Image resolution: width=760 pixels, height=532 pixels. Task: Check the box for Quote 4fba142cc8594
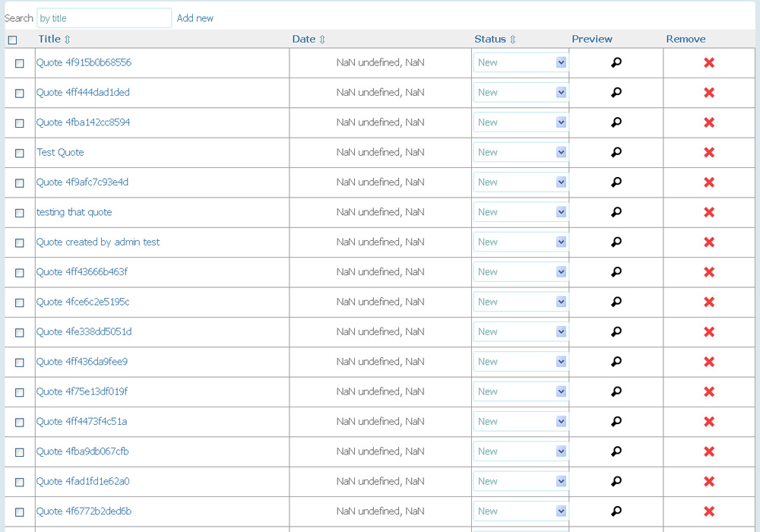tap(20, 123)
